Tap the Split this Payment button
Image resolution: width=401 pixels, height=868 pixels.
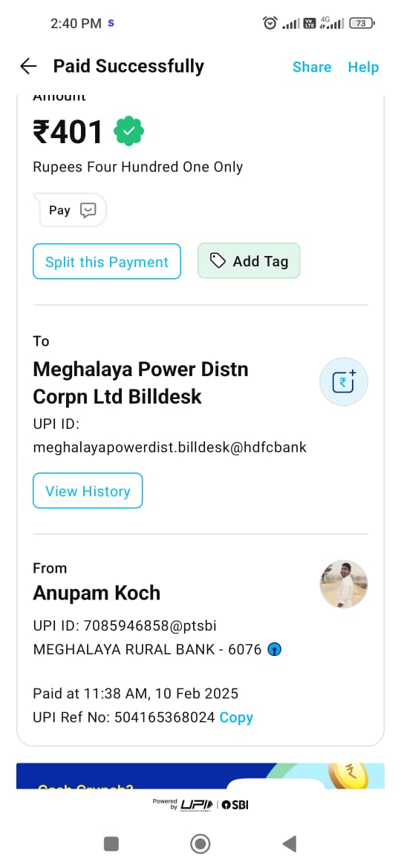pyautogui.click(x=107, y=261)
